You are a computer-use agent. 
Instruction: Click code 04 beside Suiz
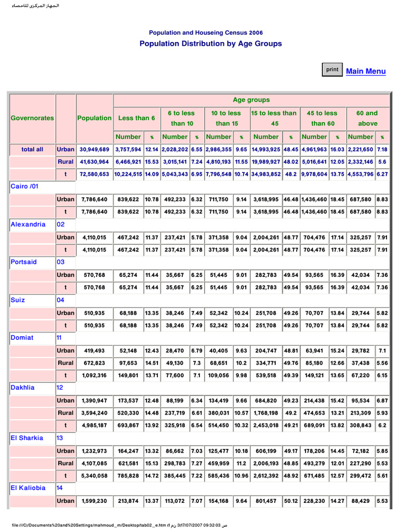pyautogui.click(x=61, y=300)
